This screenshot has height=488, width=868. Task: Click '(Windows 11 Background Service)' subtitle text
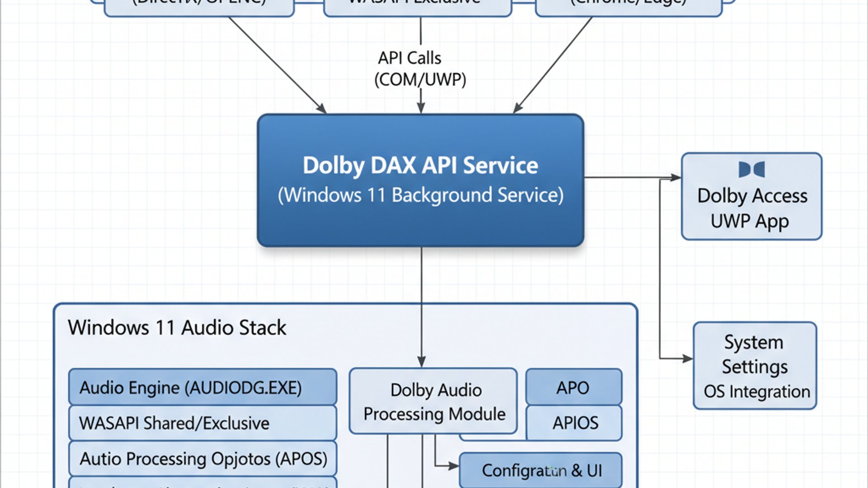(420, 195)
